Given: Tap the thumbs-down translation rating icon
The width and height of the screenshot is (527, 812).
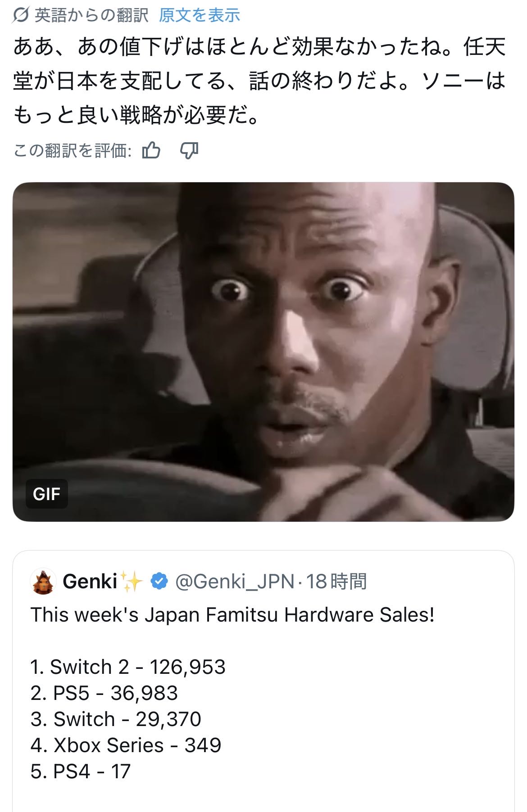Looking at the screenshot, I should 189,151.
